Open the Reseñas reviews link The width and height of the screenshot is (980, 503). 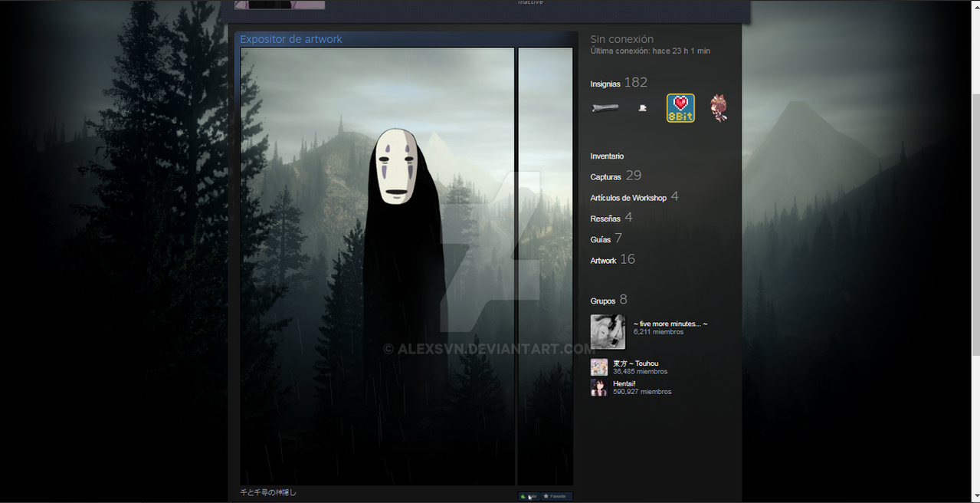[605, 219]
